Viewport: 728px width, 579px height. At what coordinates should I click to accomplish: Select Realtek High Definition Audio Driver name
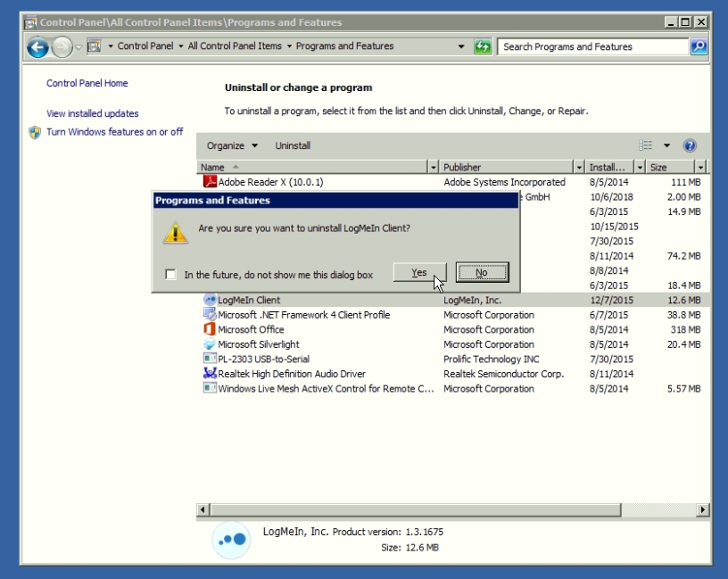click(292, 374)
